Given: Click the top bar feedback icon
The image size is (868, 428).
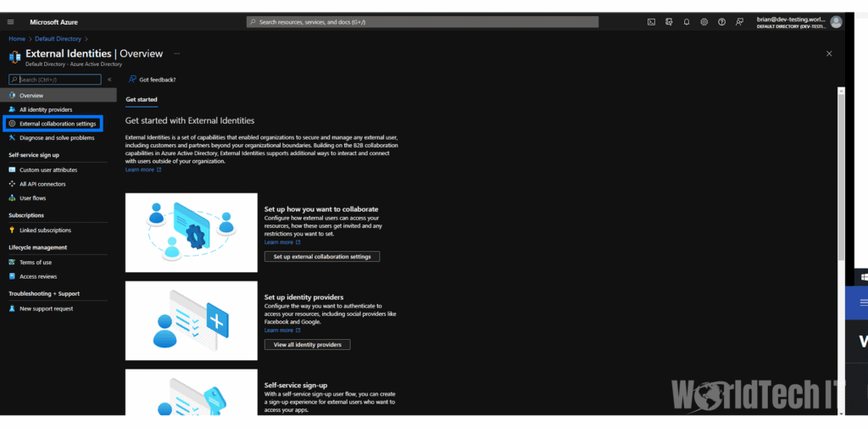Looking at the screenshot, I should coord(739,22).
